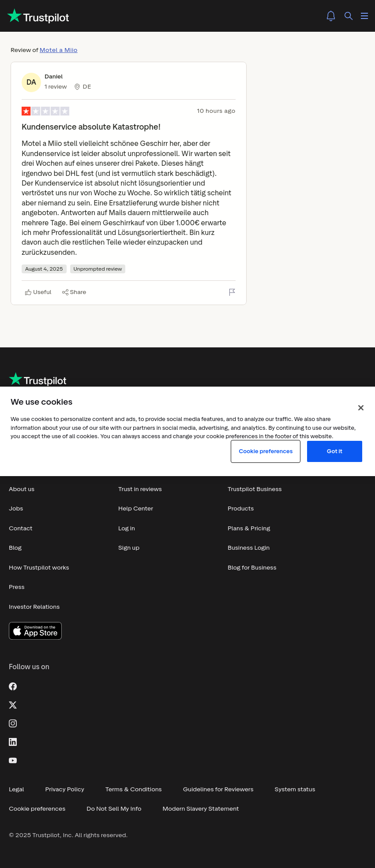This screenshot has width=375, height=868.
Task: Click the Log in footer link
Action: point(127,529)
